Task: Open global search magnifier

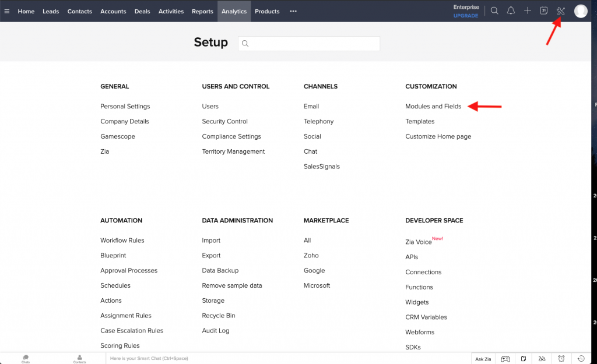Action: pyautogui.click(x=495, y=10)
